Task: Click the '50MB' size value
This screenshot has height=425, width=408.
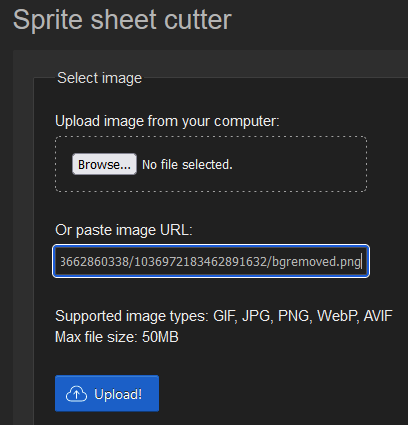Action: 160,337
